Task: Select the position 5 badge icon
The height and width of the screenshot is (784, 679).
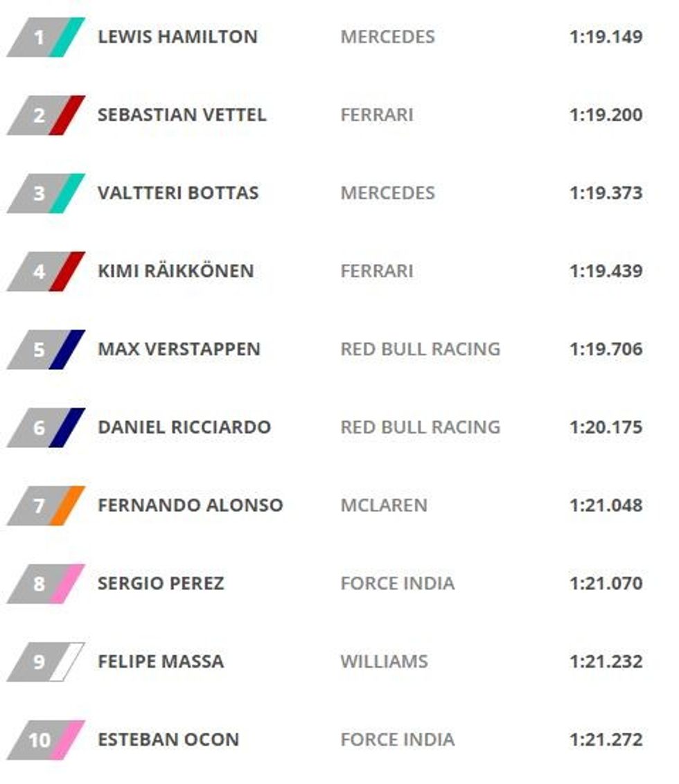Action: tap(45, 349)
